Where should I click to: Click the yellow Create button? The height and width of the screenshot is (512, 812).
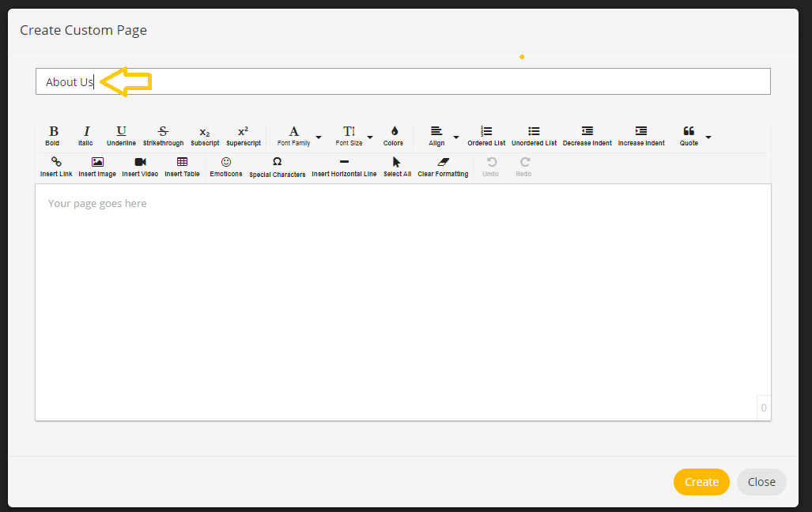(701, 482)
